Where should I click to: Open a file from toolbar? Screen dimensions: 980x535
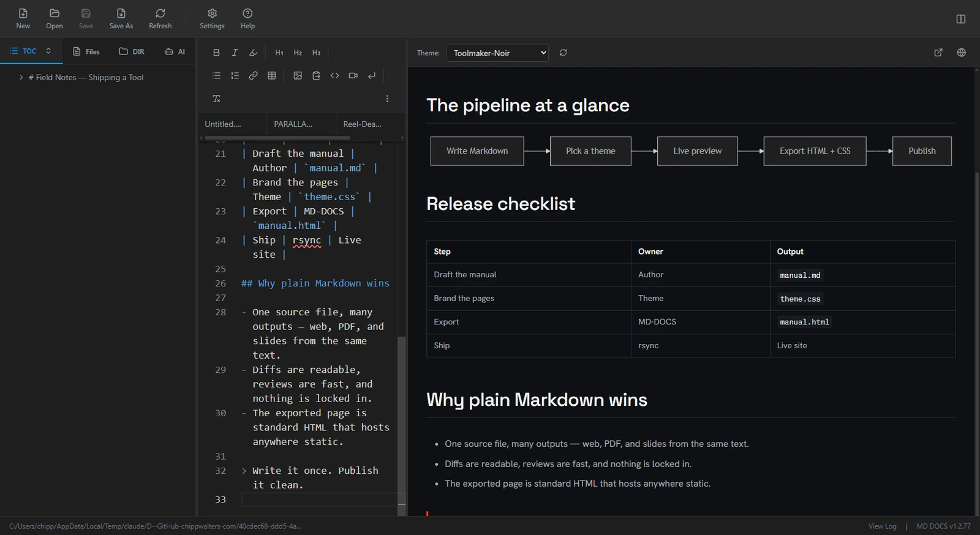tap(55, 18)
